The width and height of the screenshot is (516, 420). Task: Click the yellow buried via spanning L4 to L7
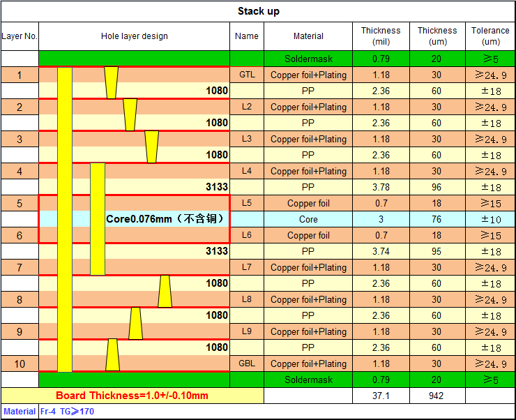click(98, 219)
